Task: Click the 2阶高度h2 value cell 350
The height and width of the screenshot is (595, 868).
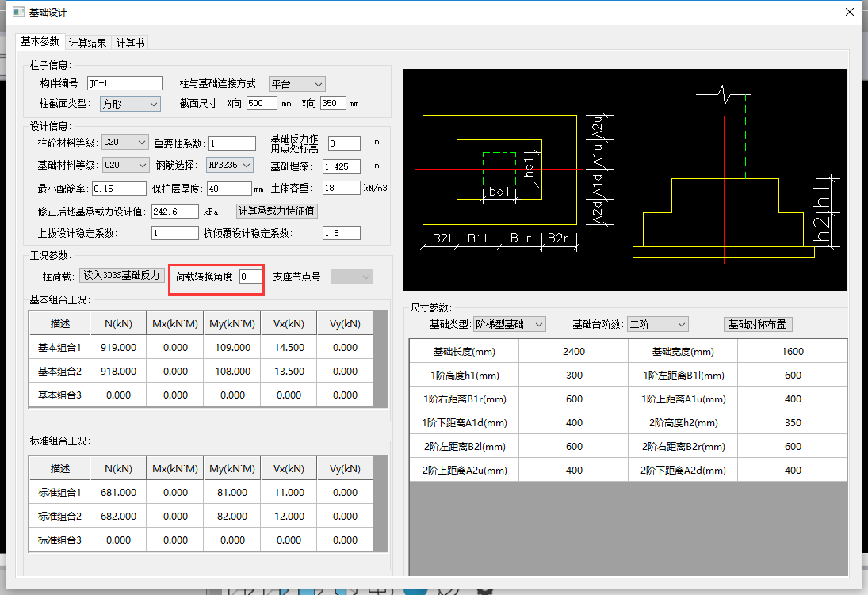Action: click(x=793, y=423)
